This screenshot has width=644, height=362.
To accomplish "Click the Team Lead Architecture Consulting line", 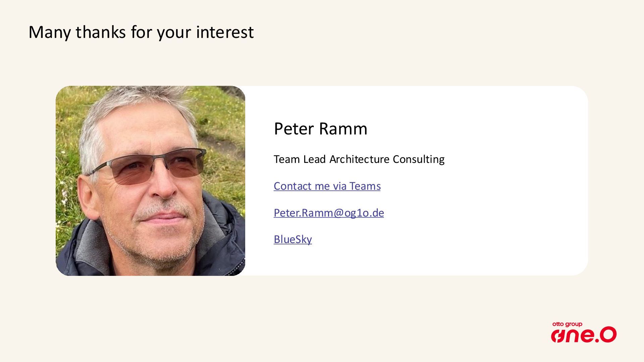I will [359, 159].
